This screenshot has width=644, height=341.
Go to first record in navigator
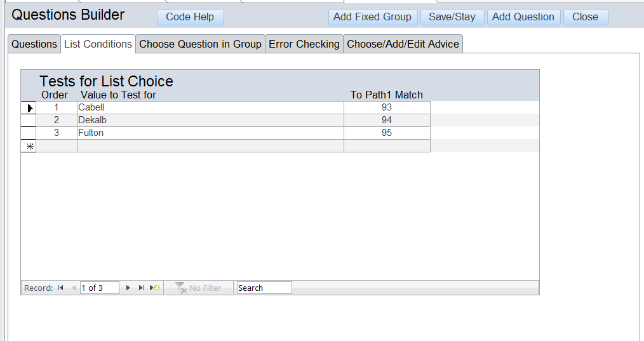pyautogui.click(x=61, y=288)
